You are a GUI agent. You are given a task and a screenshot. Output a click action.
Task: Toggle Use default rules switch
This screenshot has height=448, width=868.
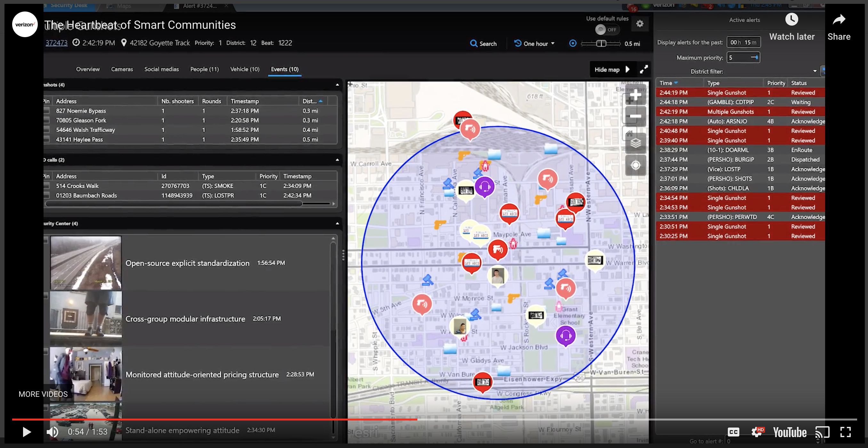point(607,30)
